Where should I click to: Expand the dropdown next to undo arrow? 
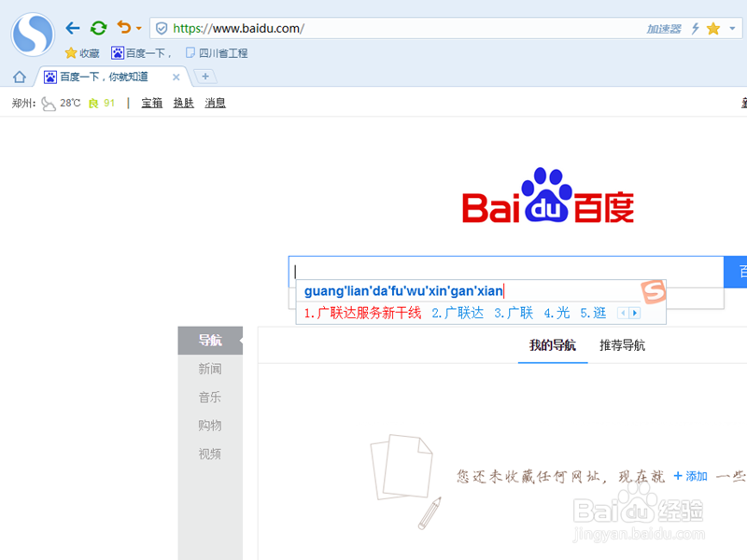[x=139, y=29]
